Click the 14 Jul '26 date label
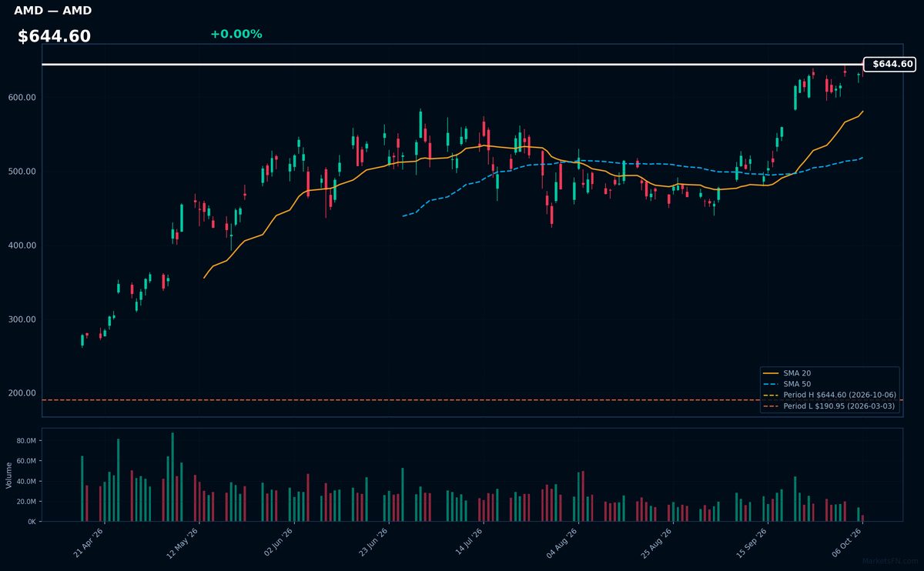The width and height of the screenshot is (924, 571). point(469,543)
